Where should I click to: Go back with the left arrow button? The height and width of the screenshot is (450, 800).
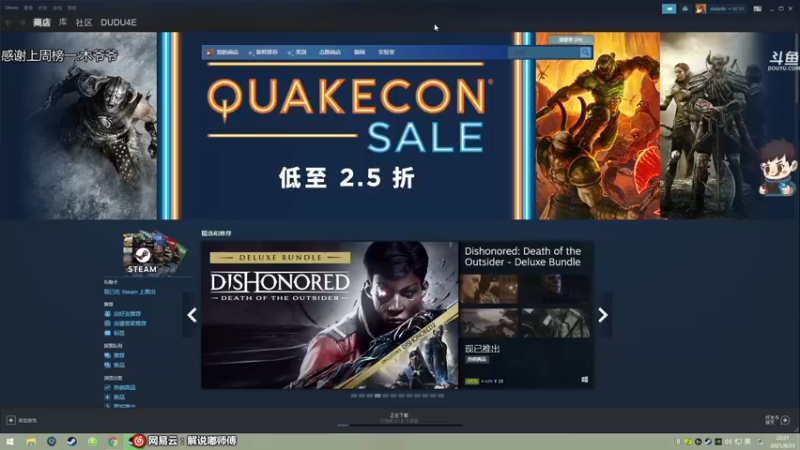pos(8,22)
